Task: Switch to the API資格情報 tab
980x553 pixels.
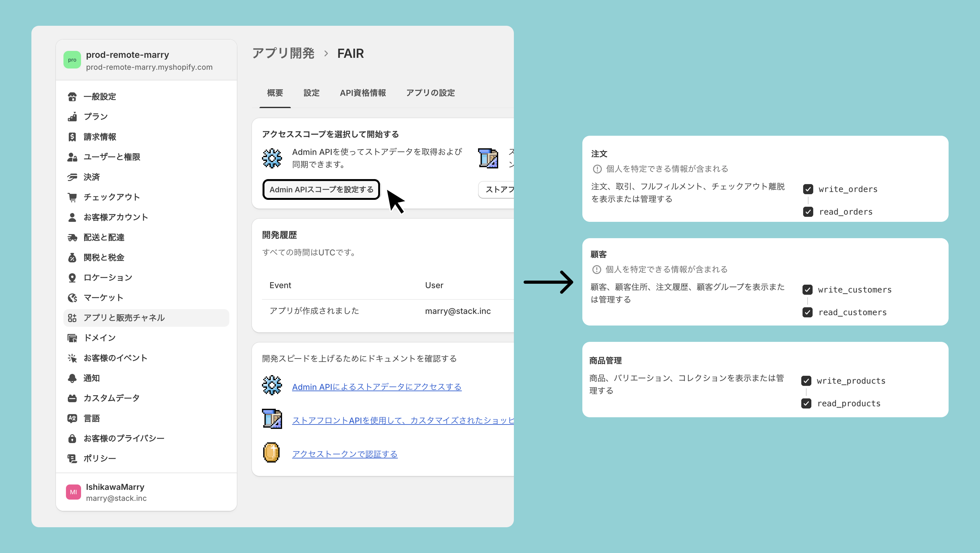Action: click(362, 93)
